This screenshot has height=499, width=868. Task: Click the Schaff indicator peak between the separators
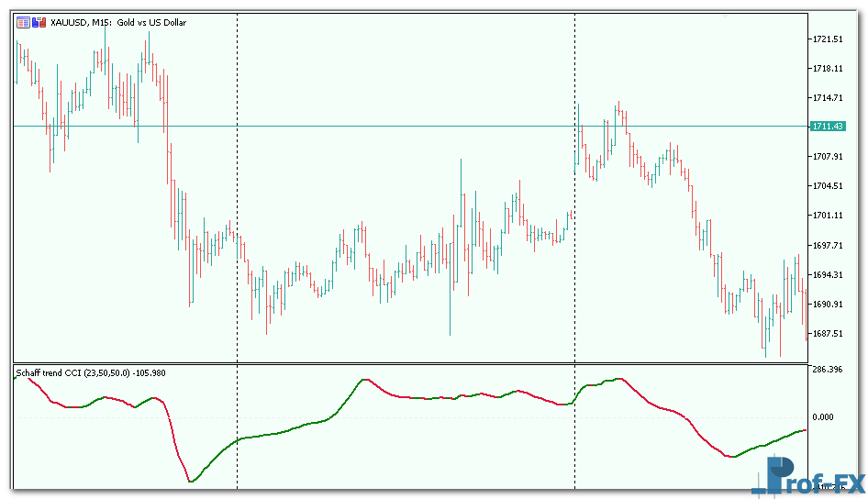(x=365, y=379)
